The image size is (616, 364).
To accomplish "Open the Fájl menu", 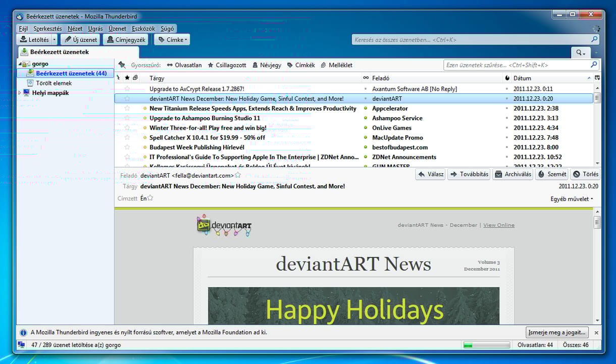I will (x=23, y=29).
